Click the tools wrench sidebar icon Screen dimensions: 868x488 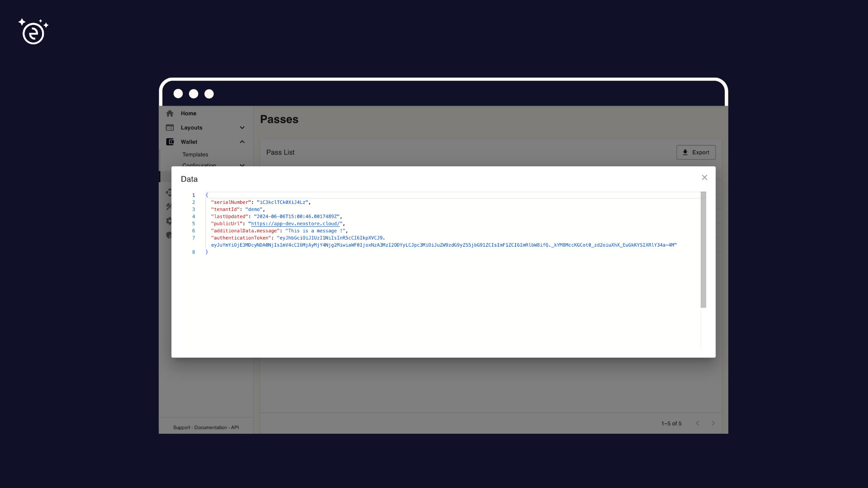click(169, 206)
